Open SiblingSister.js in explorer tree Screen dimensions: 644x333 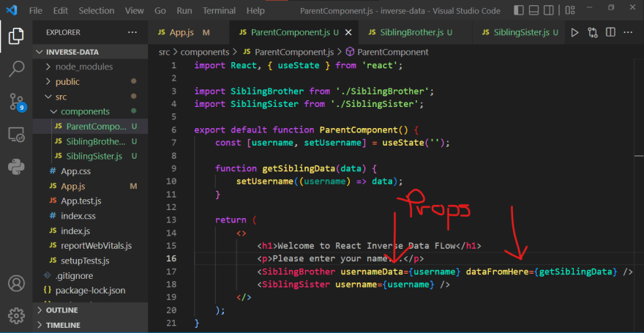click(x=90, y=157)
